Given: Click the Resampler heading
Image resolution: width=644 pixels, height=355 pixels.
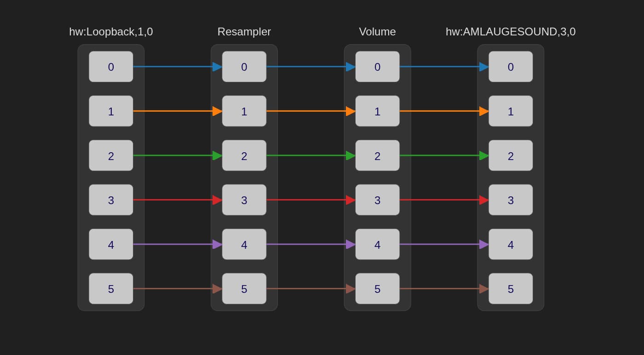Looking at the screenshot, I should [x=244, y=32].
